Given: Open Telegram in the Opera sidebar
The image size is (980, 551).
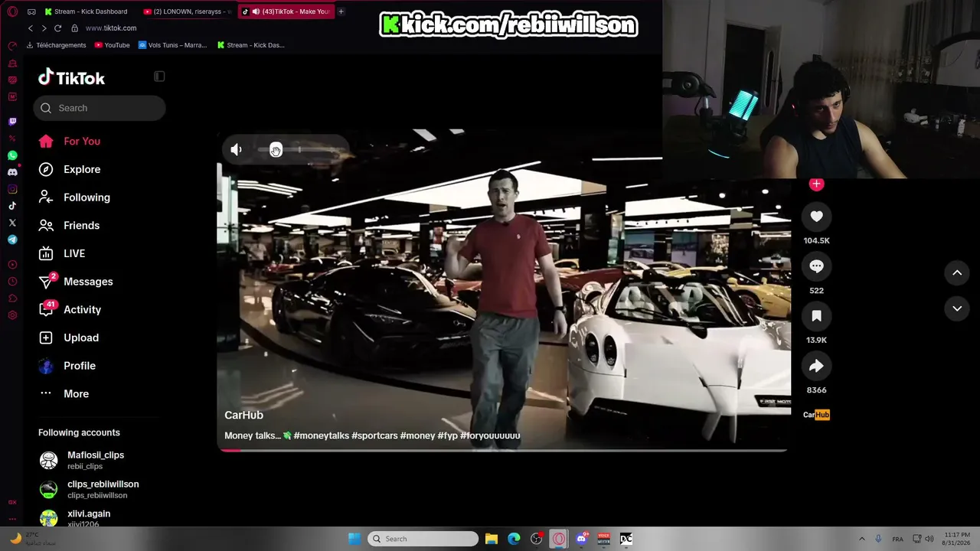Looking at the screenshot, I should pos(12,240).
